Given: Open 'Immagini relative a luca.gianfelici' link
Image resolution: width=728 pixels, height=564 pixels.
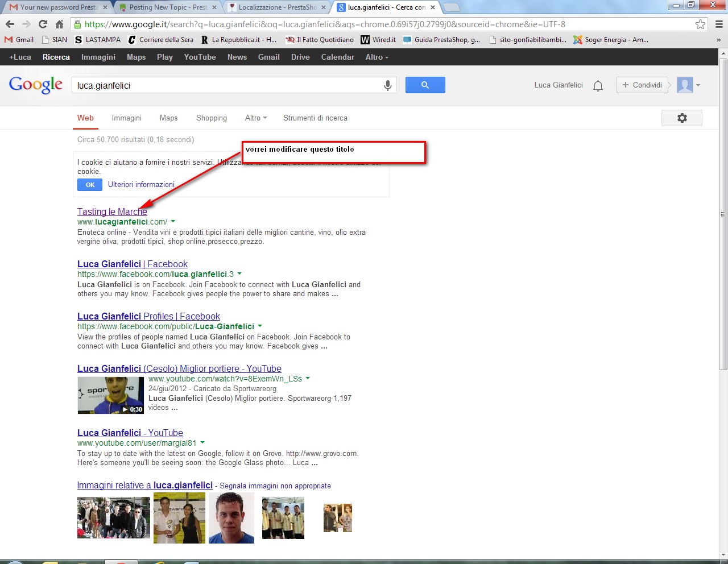Looking at the screenshot, I should coord(145,485).
